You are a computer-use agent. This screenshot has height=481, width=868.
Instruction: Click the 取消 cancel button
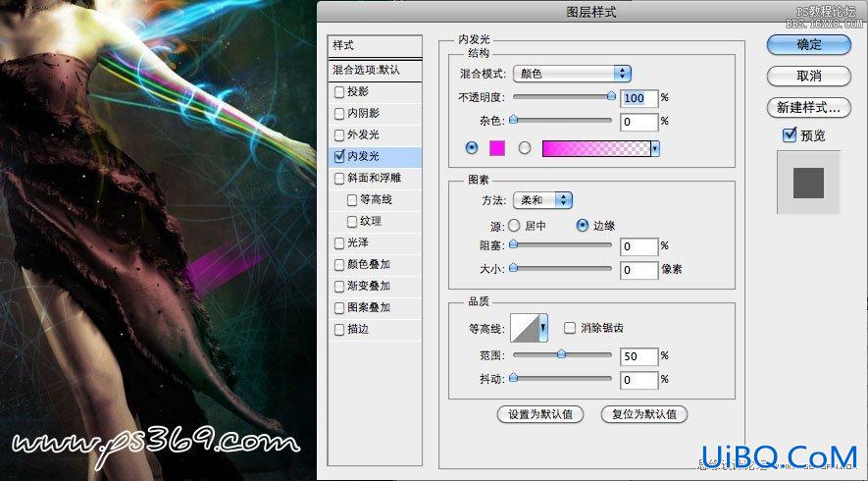coord(809,76)
